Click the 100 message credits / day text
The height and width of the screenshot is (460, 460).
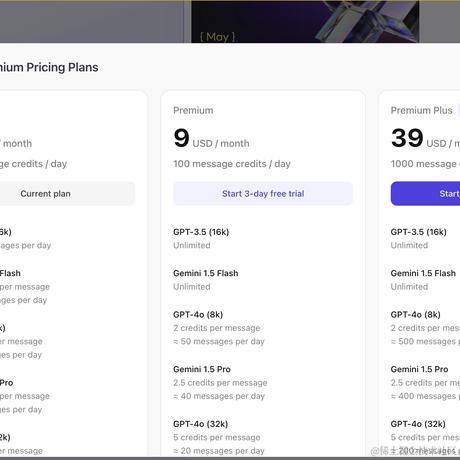pos(232,164)
